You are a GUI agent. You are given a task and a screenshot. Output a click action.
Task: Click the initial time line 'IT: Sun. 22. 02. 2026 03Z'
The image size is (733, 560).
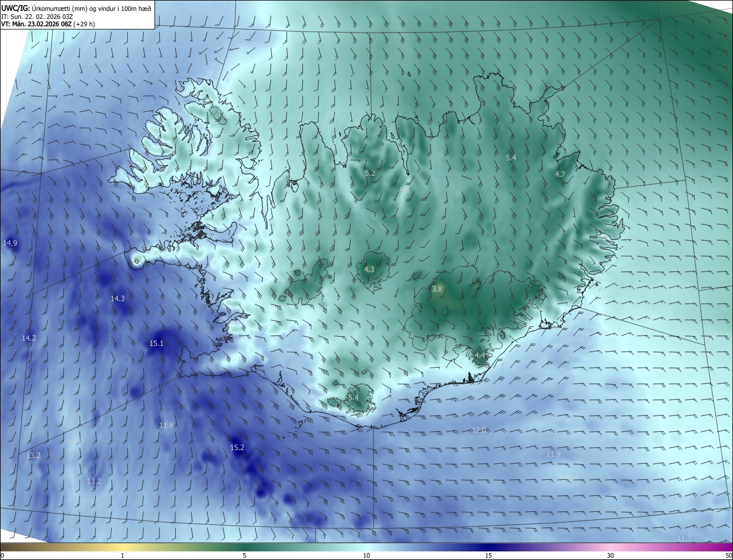tap(37, 17)
